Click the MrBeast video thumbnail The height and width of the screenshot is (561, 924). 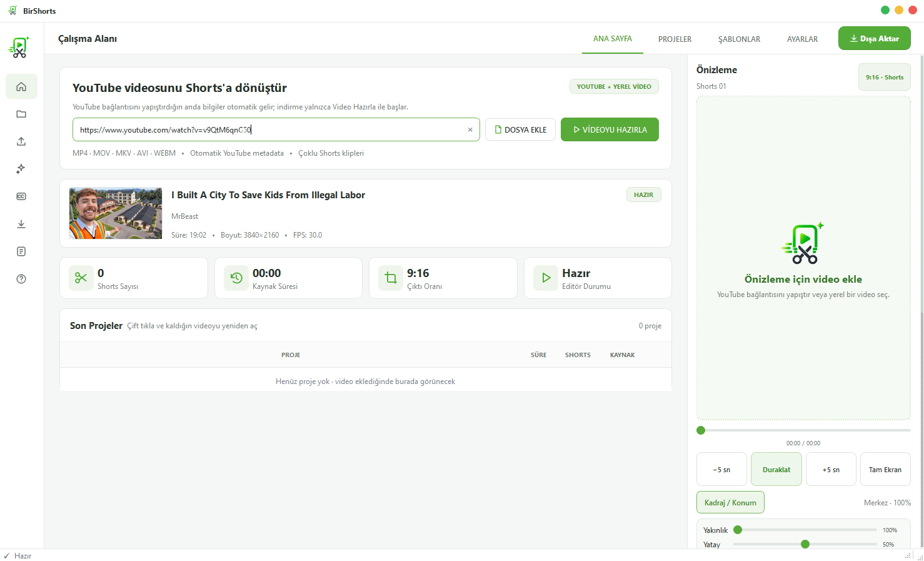tap(116, 213)
